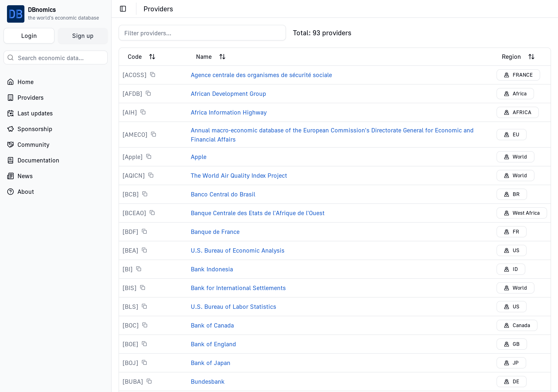
Task: Click the DE region badge
Action: pos(511,381)
